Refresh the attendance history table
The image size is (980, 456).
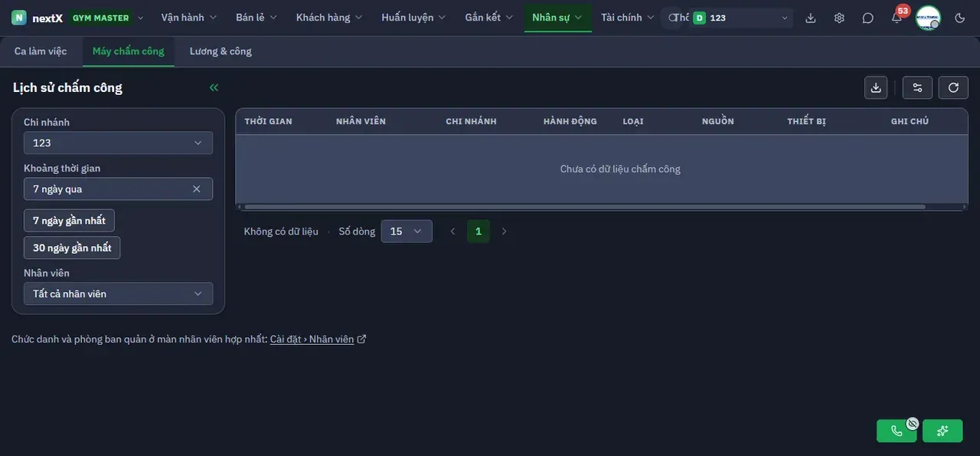(953, 87)
